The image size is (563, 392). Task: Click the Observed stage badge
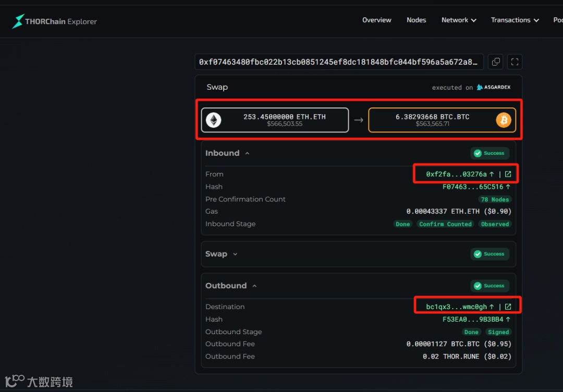495,224
